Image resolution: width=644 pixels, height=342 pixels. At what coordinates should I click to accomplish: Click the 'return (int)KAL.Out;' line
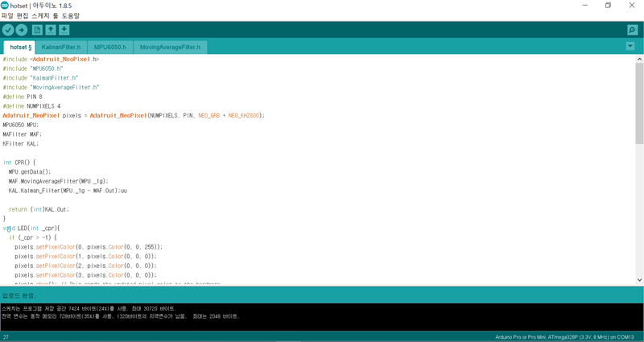(x=39, y=209)
